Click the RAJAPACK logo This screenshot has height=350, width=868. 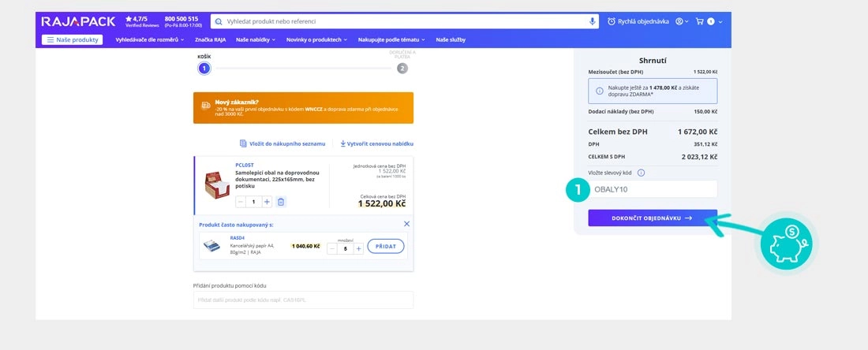78,20
